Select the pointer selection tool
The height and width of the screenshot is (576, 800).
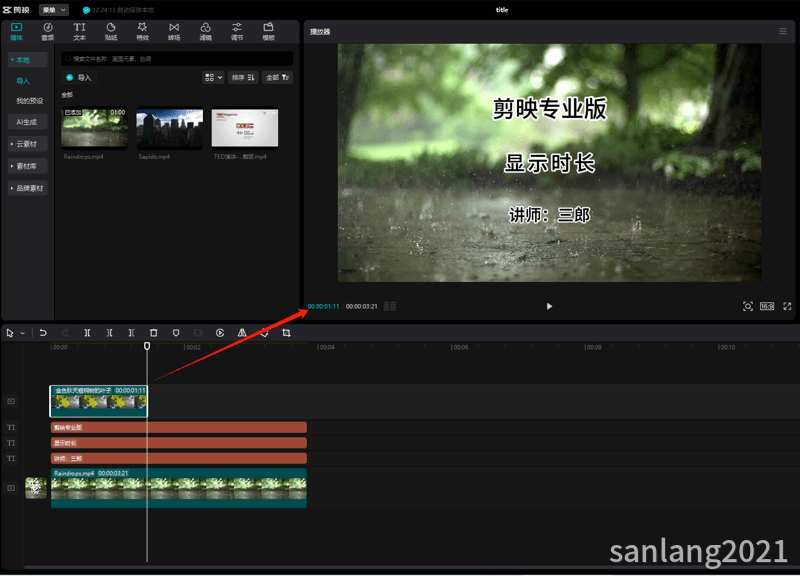(10, 333)
